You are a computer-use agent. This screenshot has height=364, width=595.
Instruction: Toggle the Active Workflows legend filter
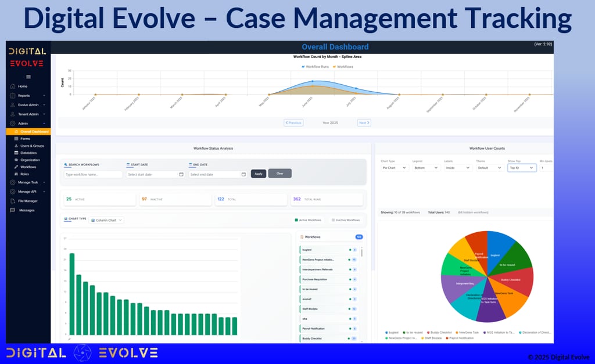(308, 220)
